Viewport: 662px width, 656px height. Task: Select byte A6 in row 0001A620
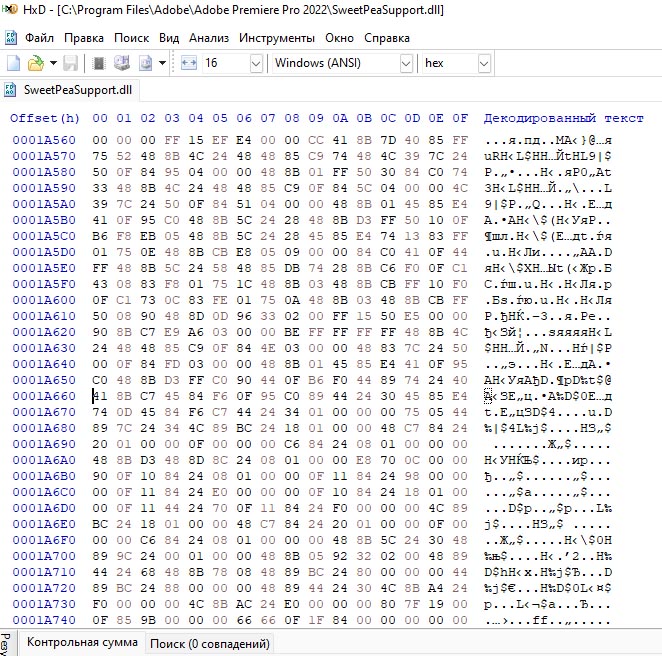coord(196,332)
